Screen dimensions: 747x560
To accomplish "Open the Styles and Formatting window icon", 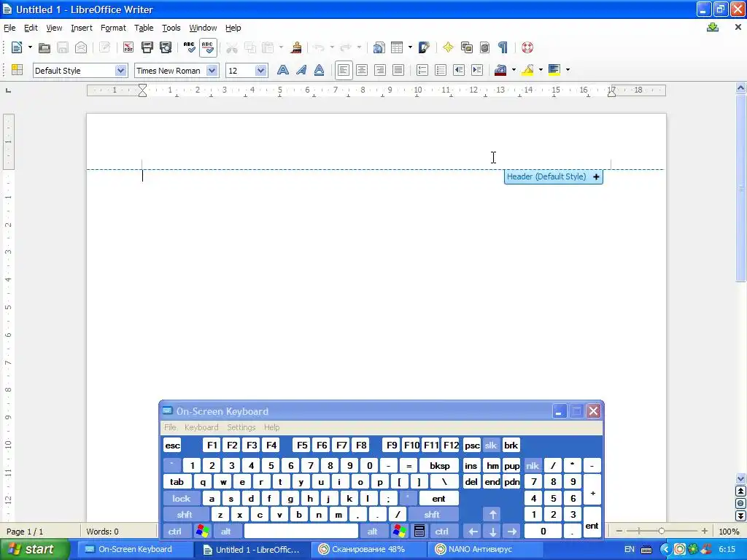I will pos(18,71).
